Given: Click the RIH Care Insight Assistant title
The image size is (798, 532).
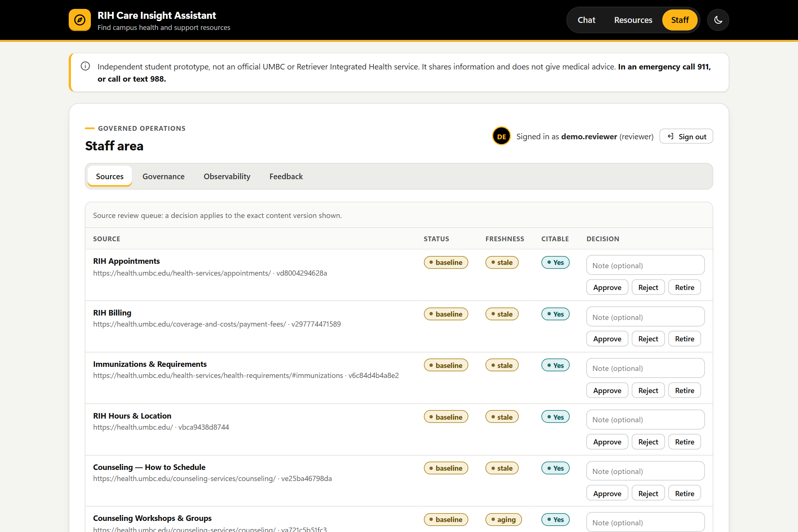Looking at the screenshot, I should pos(157,15).
